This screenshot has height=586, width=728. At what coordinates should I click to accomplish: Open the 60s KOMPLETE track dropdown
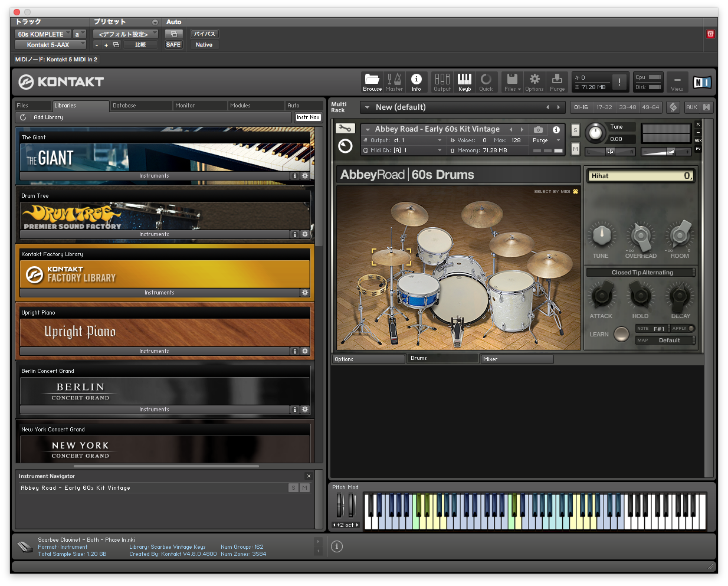[x=42, y=34]
